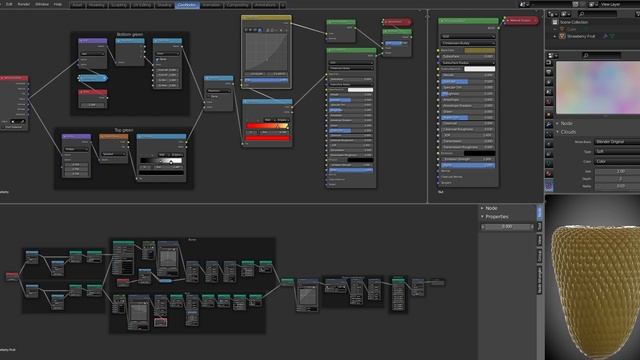Viewport: 640px width, 360px height.
Task: Toggle Clamp checkbox on the Math node
Action: [x=209, y=96]
